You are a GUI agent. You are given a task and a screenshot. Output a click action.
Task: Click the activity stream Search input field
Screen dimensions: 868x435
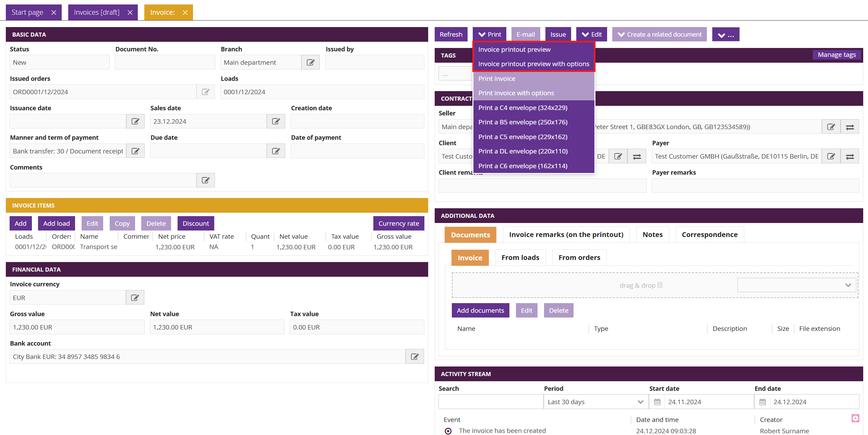491,402
